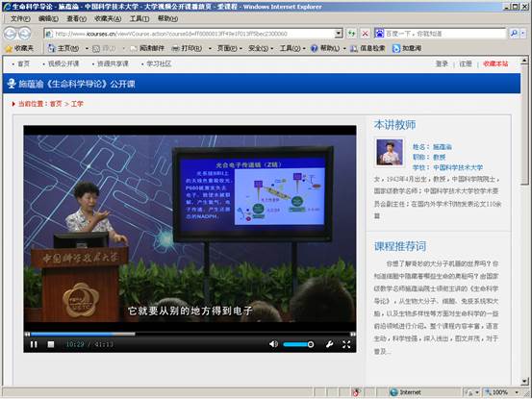Click the RSS feeds icon in command bar
Screen dimensions: 532x399
[96, 49]
